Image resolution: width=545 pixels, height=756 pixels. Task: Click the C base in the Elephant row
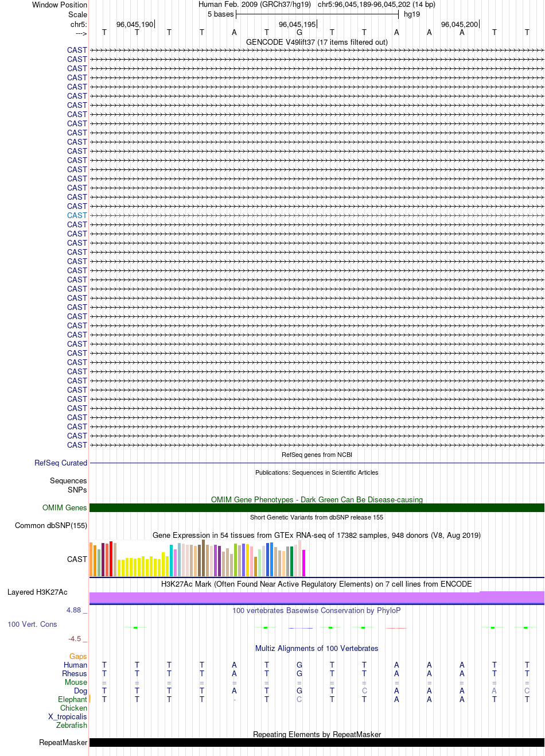point(299,699)
